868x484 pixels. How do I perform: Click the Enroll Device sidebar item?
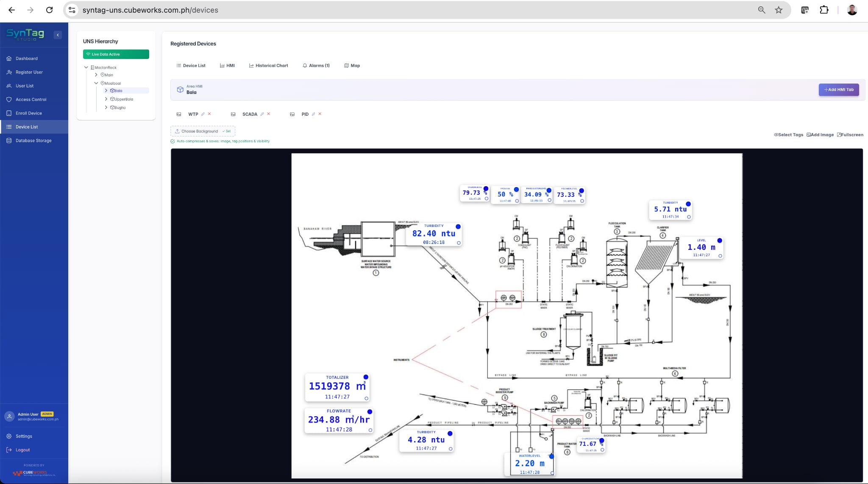tap(29, 113)
